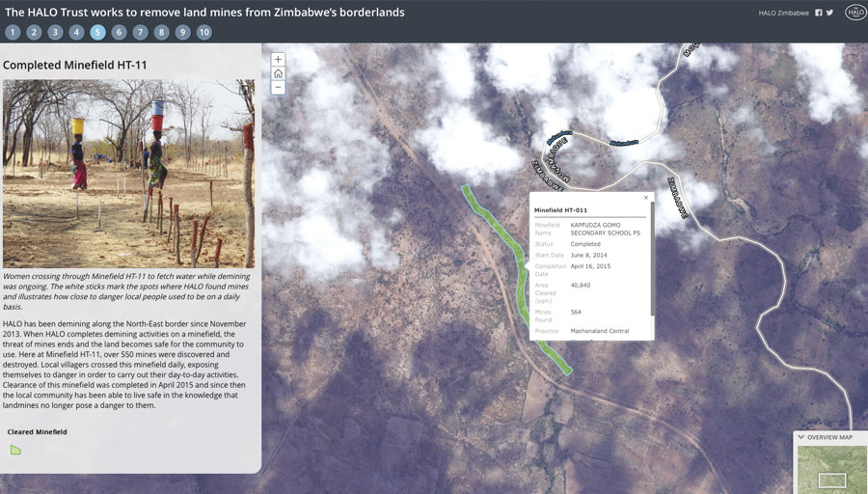Click the '564' mines found value

(x=576, y=313)
